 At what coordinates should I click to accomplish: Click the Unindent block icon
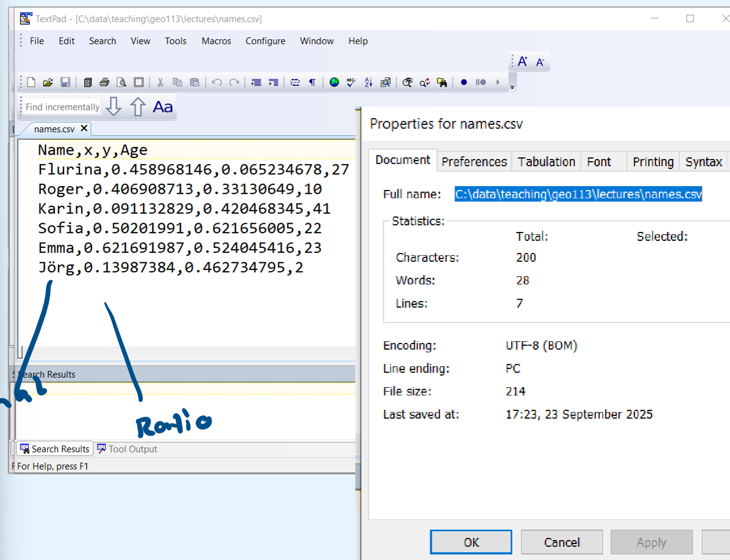[256, 82]
